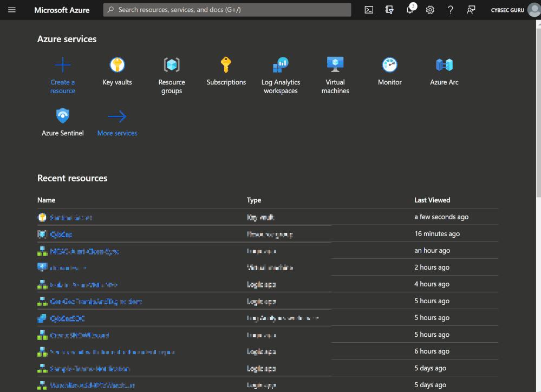
Task: Click the logic app icon in the an hour ago row
Action: [42, 251]
